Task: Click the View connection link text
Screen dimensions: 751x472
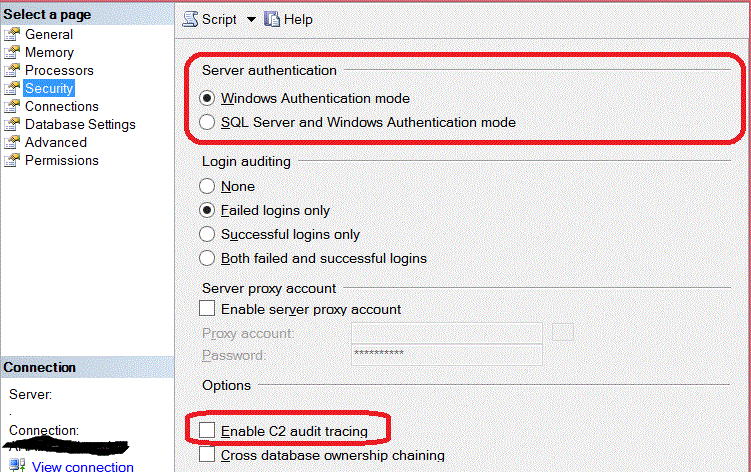Action: point(82,466)
